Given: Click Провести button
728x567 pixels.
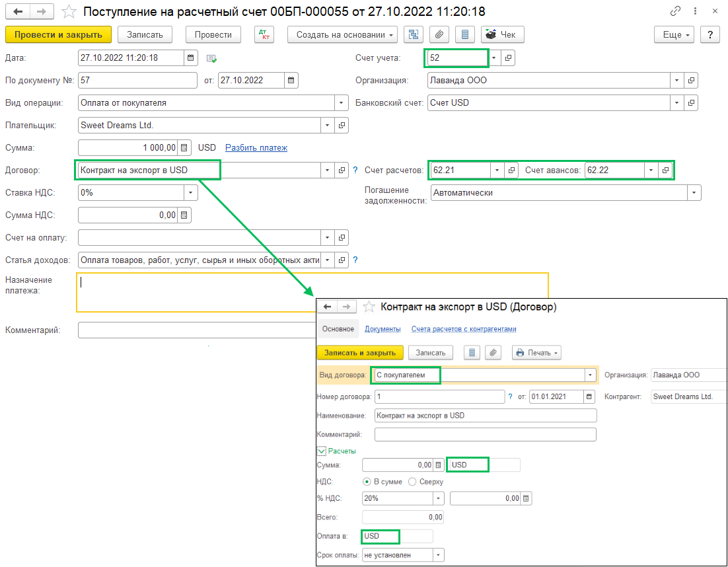Looking at the screenshot, I should 213,34.
